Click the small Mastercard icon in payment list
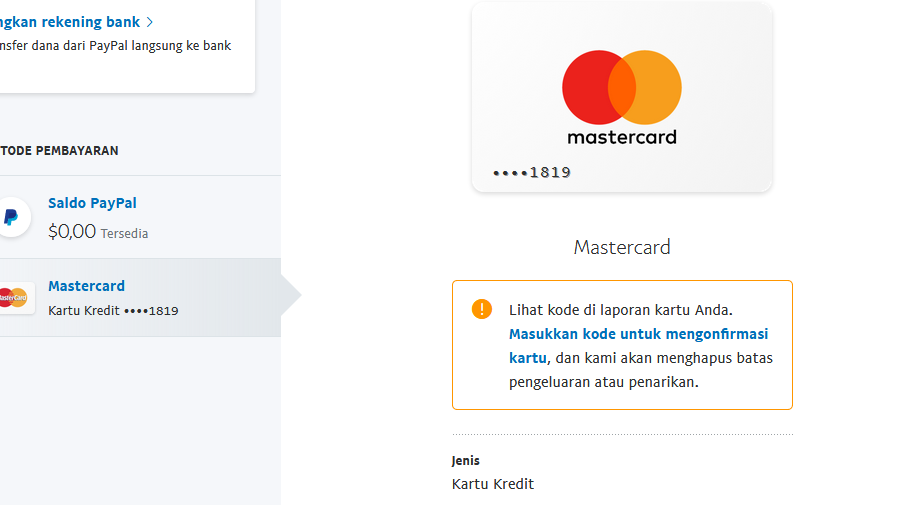 [14, 298]
